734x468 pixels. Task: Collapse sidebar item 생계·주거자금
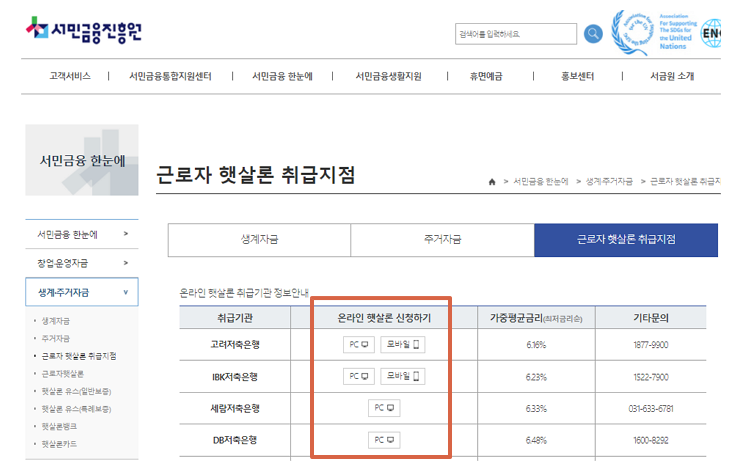pos(82,292)
